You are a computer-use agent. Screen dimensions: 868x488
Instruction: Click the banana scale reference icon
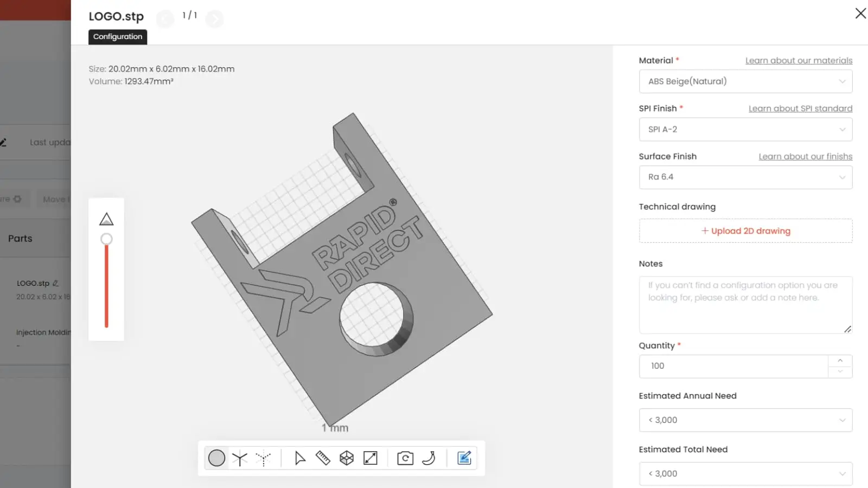pos(429,458)
